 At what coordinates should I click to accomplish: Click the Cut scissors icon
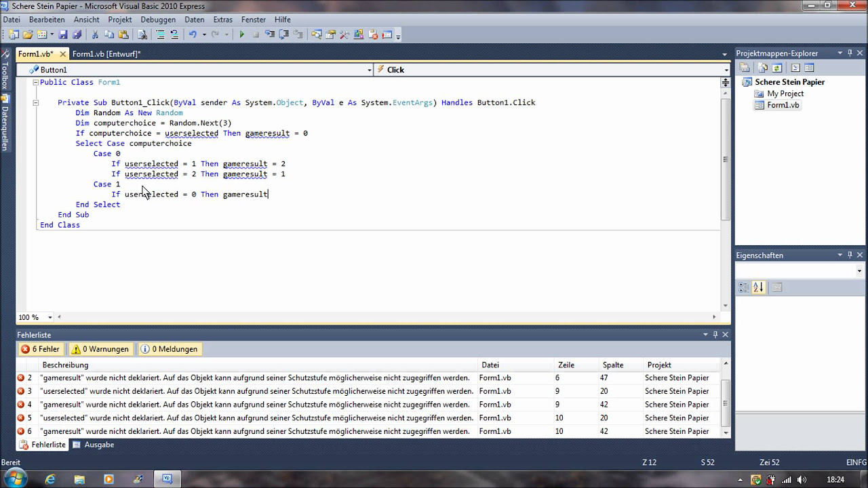94,35
